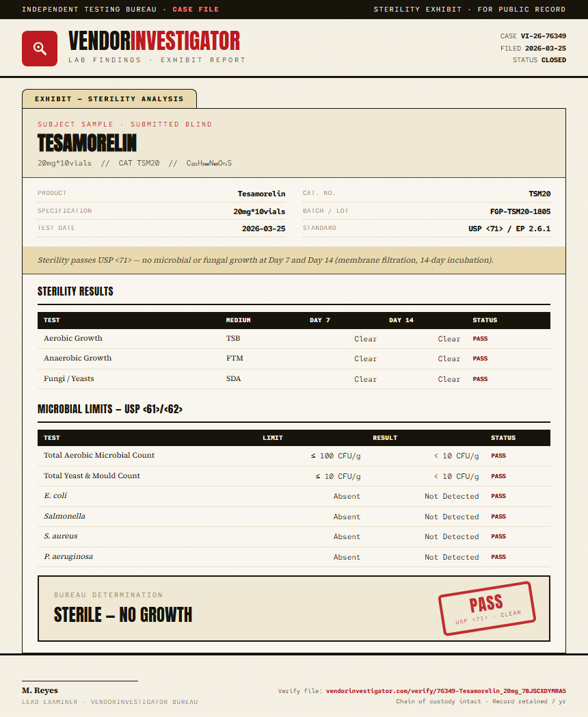Click the Lead Examiner title line

pos(109,702)
